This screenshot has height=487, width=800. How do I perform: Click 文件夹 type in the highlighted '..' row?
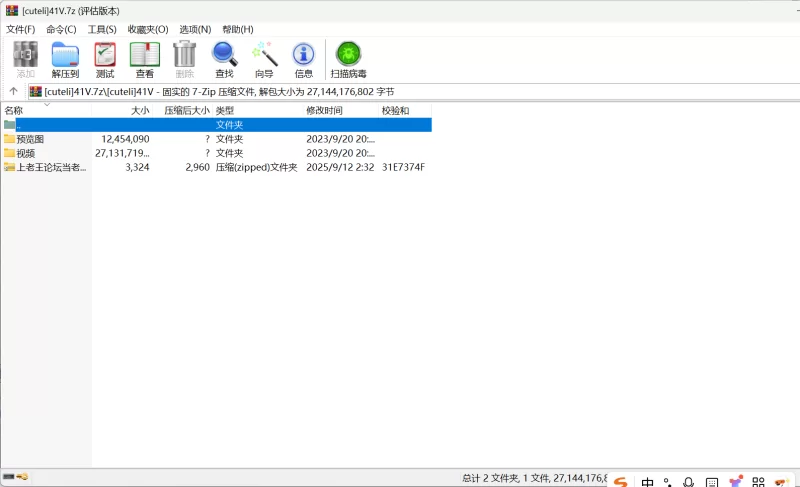click(x=229, y=125)
